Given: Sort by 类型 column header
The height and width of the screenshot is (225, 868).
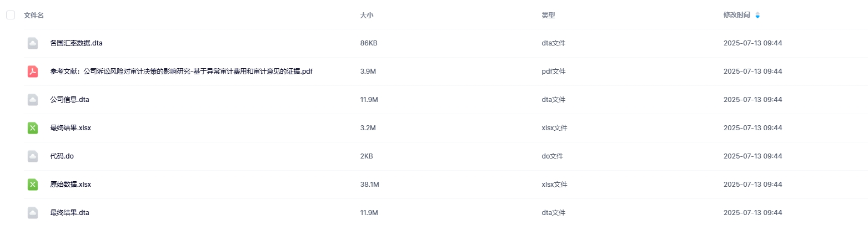Looking at the screenshot, I should [548, 16].
